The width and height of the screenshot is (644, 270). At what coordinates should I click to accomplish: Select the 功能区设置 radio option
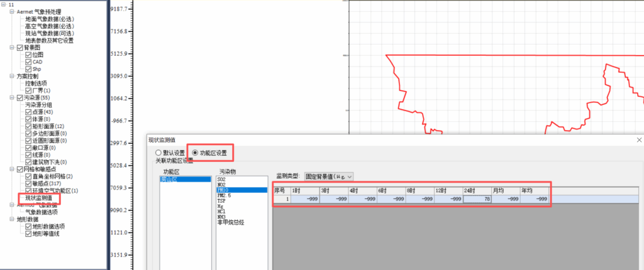click(x=196, y=153)
